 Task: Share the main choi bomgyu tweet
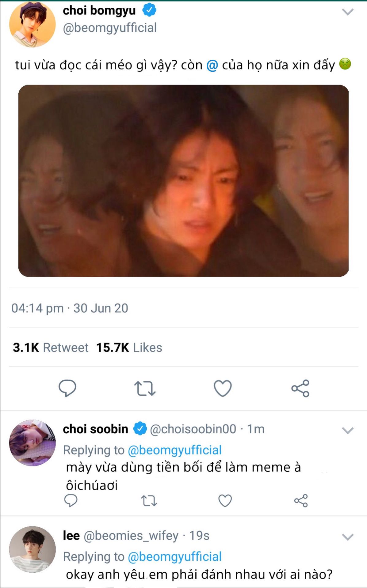pyautogui.click(x=300, y=388)
